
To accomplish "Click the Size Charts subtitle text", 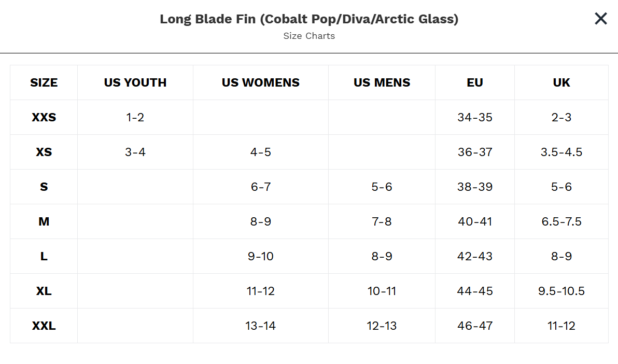I will 309,36.
